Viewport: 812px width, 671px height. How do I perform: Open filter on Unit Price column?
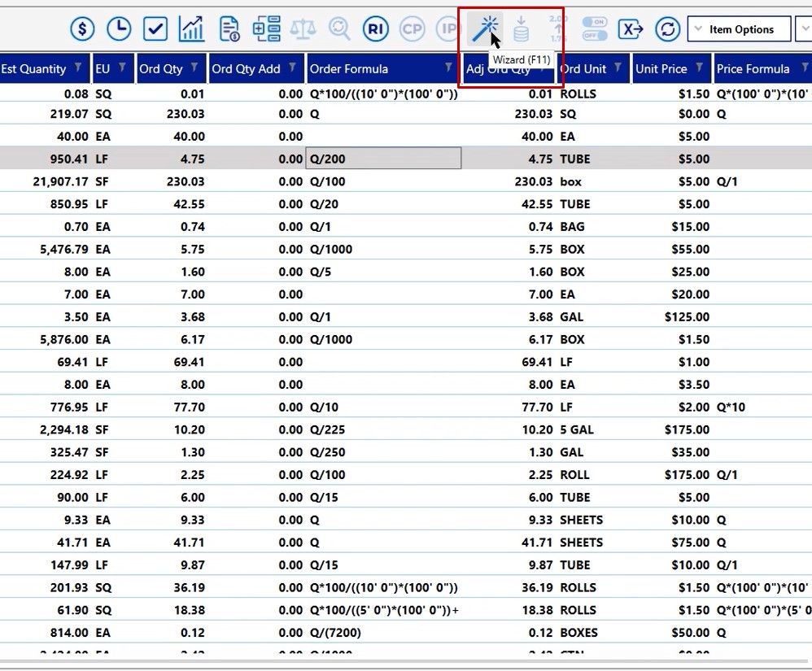[x=701, y=68]
